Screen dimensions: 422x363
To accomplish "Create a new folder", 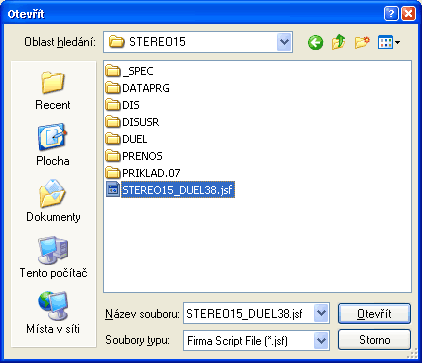I will (362, 42).
